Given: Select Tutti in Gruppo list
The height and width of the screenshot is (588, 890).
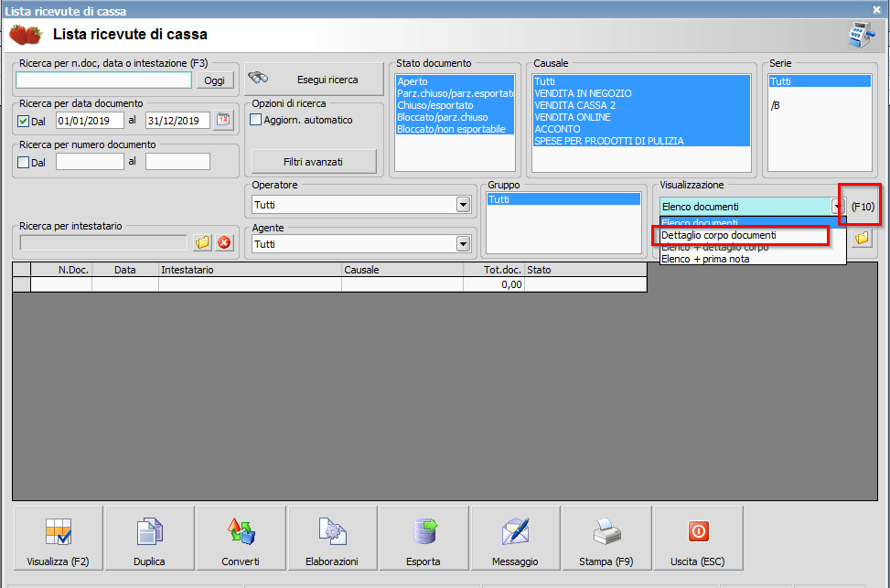Looking at the screenshot, I should coord(563,199).
